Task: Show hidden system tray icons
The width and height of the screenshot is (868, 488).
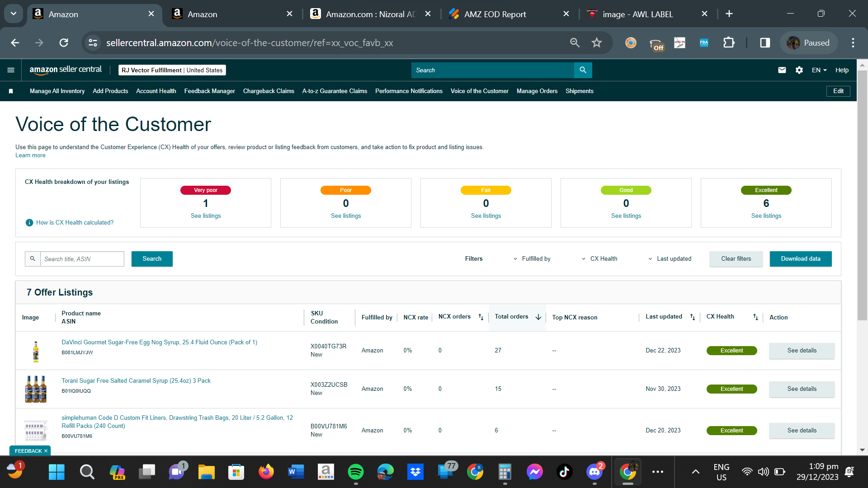Action: click(696, 472)
